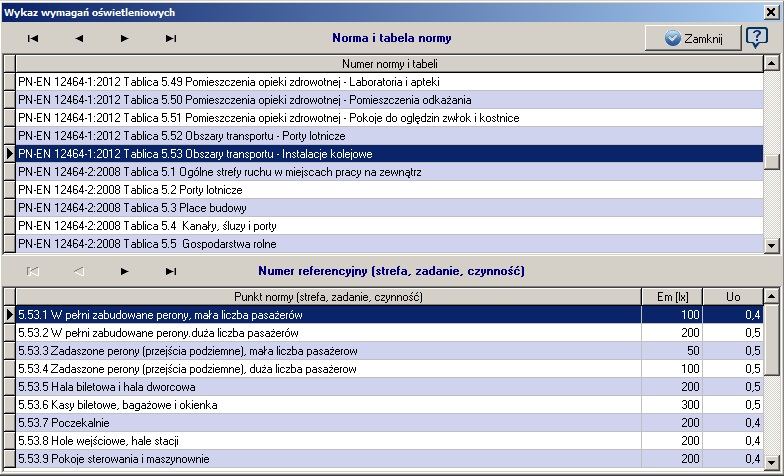Go to last record in norm table navigator
The height and width of the screenshot is (476, 784).
(x=170, y=38)
